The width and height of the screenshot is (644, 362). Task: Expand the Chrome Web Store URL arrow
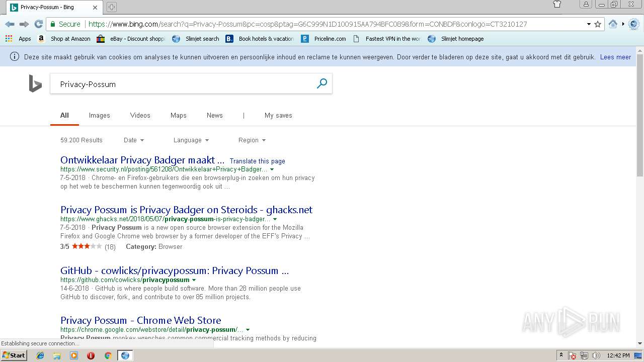click(x=248, y=330)
